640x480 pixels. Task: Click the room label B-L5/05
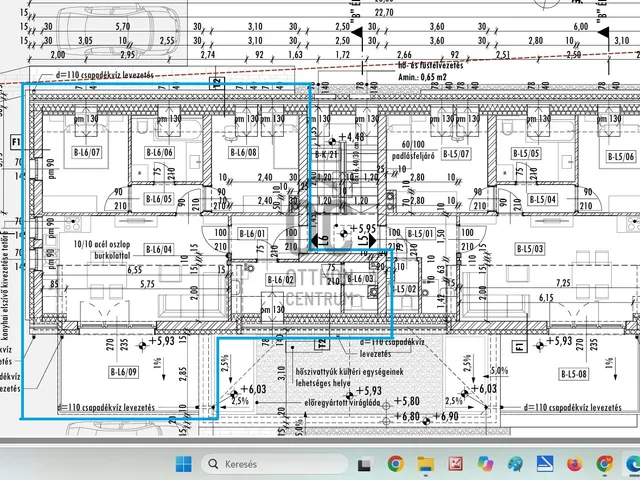tap(526, 153)
